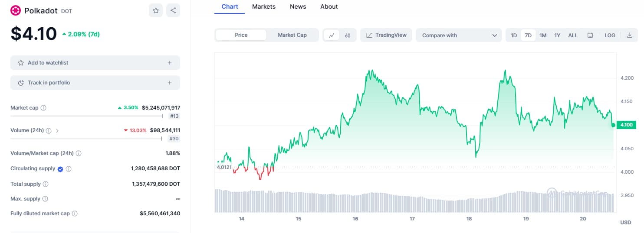Toggle chart to Market Cap view

292,35
